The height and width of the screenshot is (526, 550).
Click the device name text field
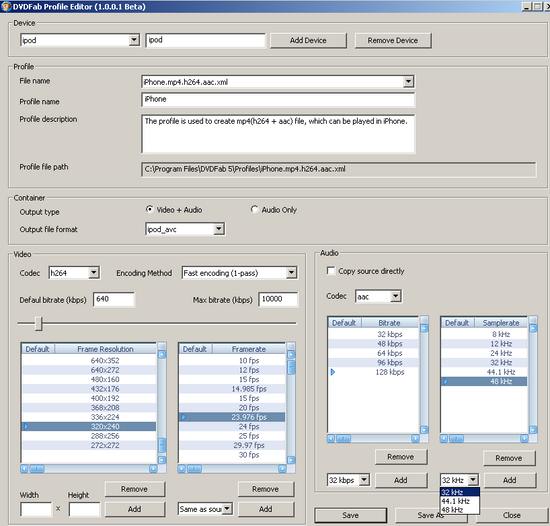click(205, 40)
